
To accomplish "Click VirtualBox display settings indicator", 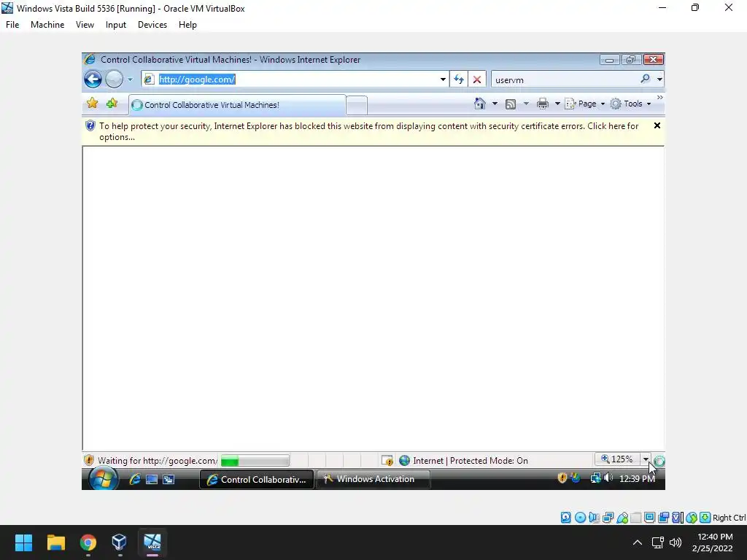I will (649, 518).
